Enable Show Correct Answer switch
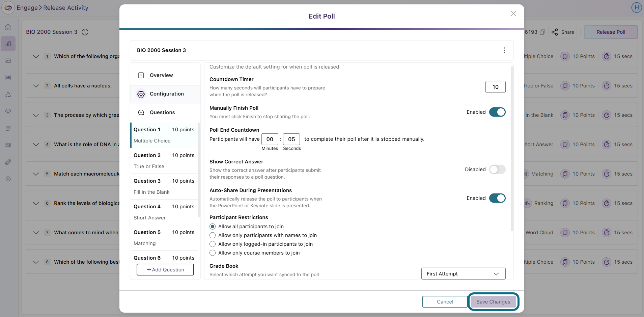This screenshot has height=317, width=644. click(497, 169)
